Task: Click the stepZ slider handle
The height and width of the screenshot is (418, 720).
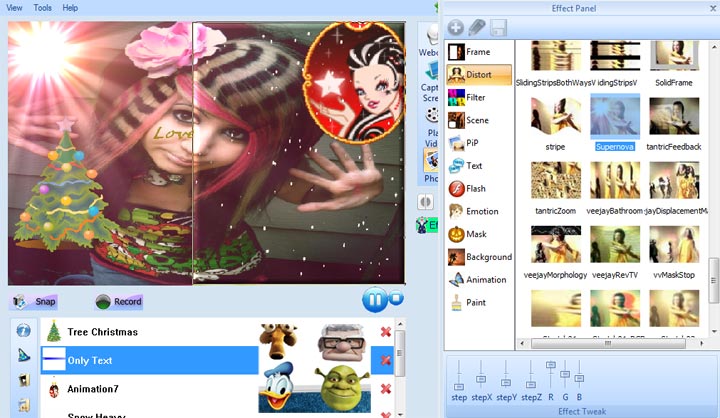Action: click(531, 384)
